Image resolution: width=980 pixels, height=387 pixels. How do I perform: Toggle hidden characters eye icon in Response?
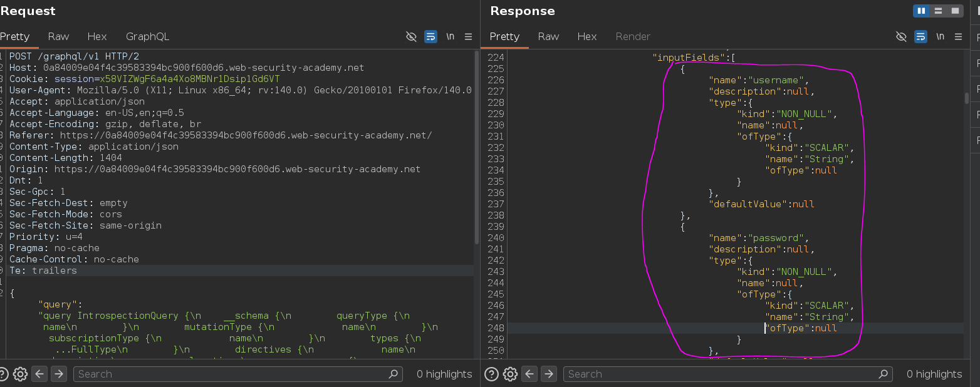(901, 36)
